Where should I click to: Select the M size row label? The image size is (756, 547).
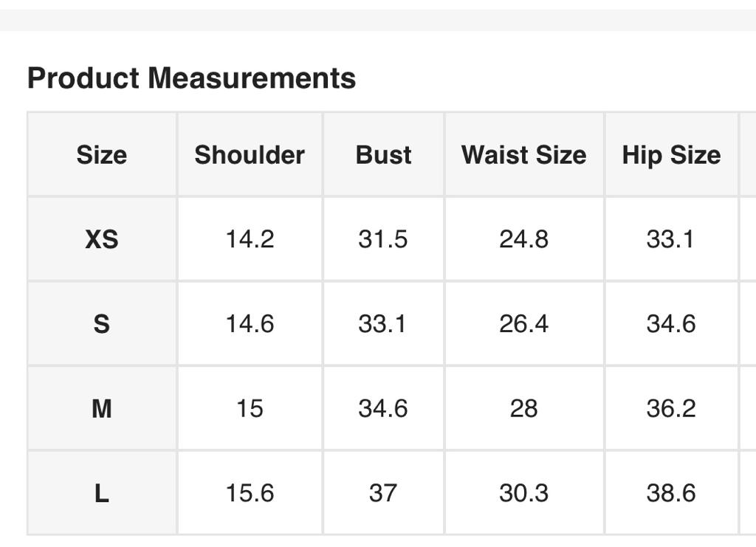click(101, 408)
